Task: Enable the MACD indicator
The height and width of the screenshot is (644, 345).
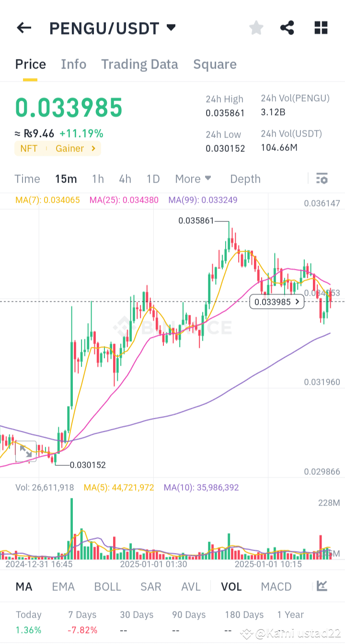Action: pyautogui.click(x=276, y=586)
